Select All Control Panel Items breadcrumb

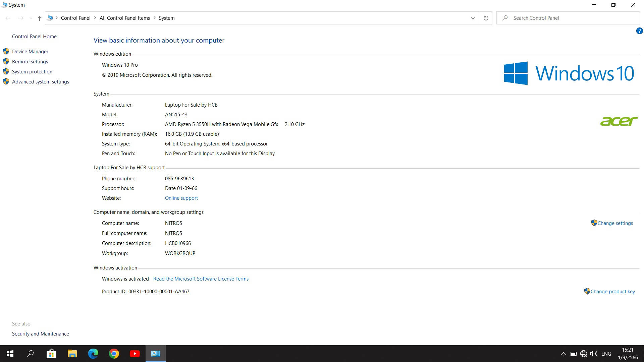click(124, 18)
